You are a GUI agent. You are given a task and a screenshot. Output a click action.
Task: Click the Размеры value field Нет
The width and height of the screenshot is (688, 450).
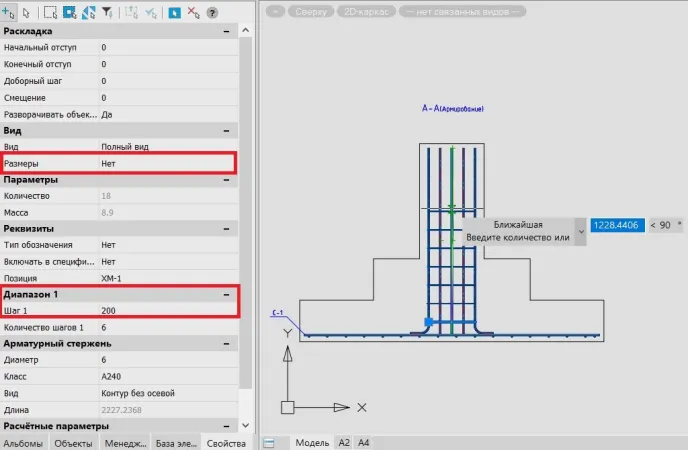pos(165,162)
